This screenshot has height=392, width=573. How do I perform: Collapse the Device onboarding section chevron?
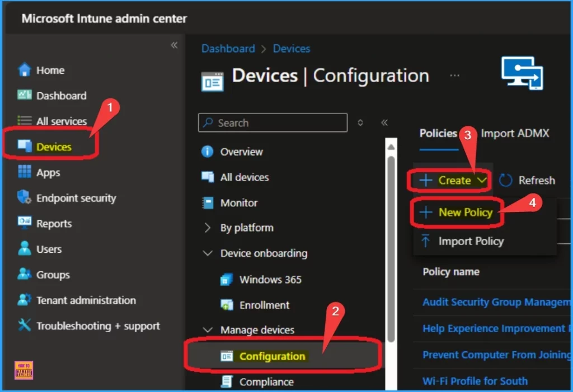(207, 253)
